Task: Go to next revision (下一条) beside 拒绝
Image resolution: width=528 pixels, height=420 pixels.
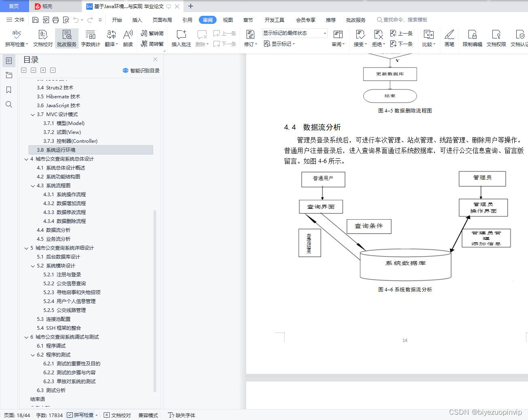Action: (x=401, y=44)
